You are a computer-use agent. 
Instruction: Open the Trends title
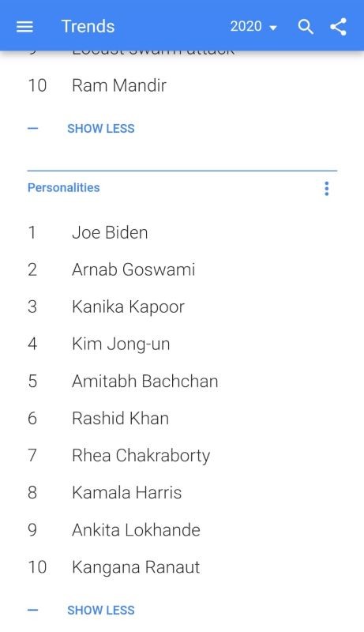point(88,27)
